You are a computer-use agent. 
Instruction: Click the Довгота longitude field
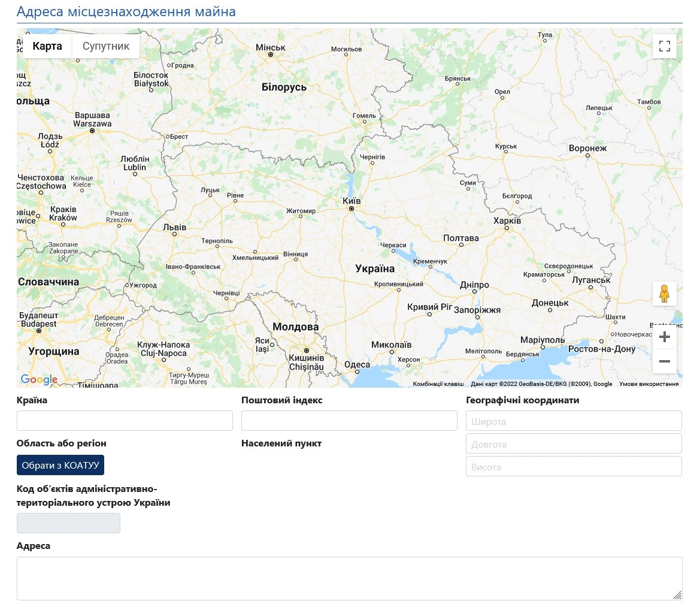(574, 443)
